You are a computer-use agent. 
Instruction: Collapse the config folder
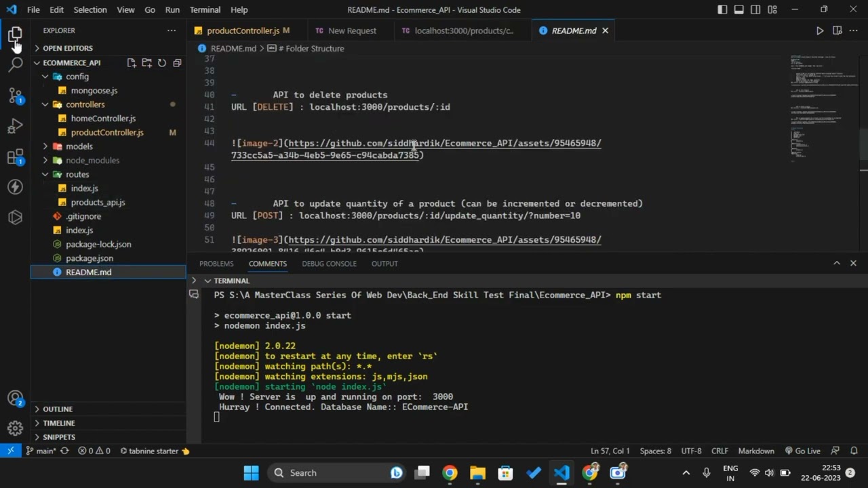tap(45, 77)
